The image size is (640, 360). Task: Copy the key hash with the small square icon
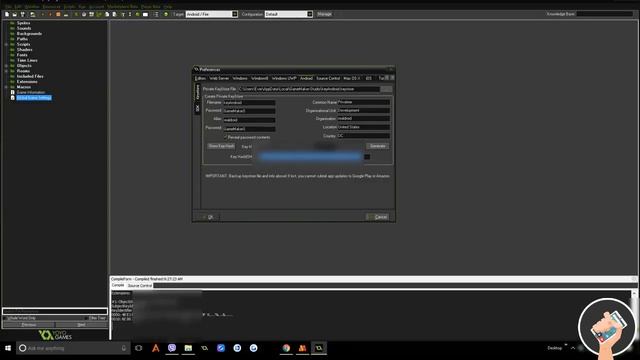pos(367,157)
